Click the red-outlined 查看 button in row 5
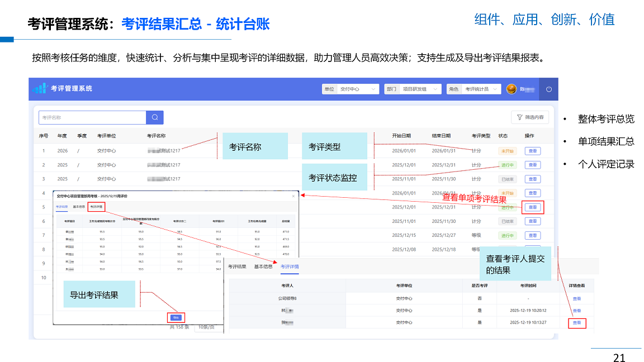This screenshot has width=644, height=362. click(532, 207)
